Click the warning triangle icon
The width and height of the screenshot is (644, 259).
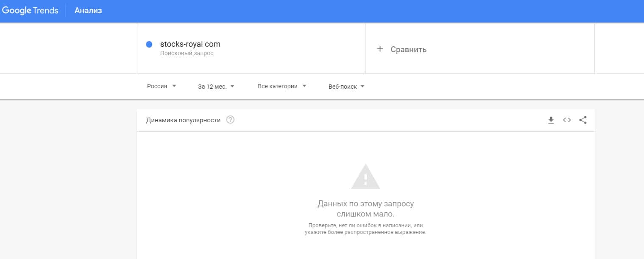pyautogui.click(x=365, y=177)
